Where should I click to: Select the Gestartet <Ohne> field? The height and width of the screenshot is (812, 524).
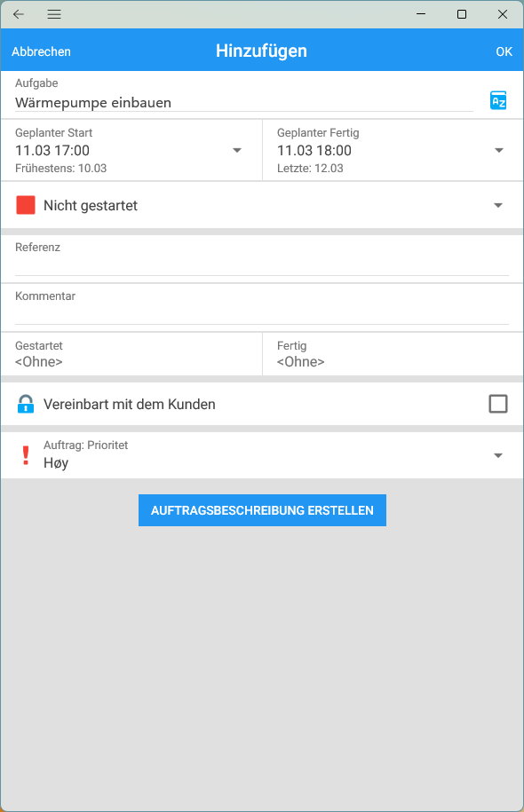tap(131, 354)
